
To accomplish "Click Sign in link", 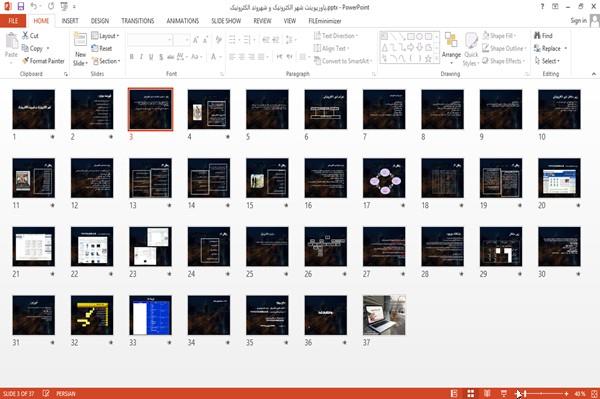I will tap(578, 21).
